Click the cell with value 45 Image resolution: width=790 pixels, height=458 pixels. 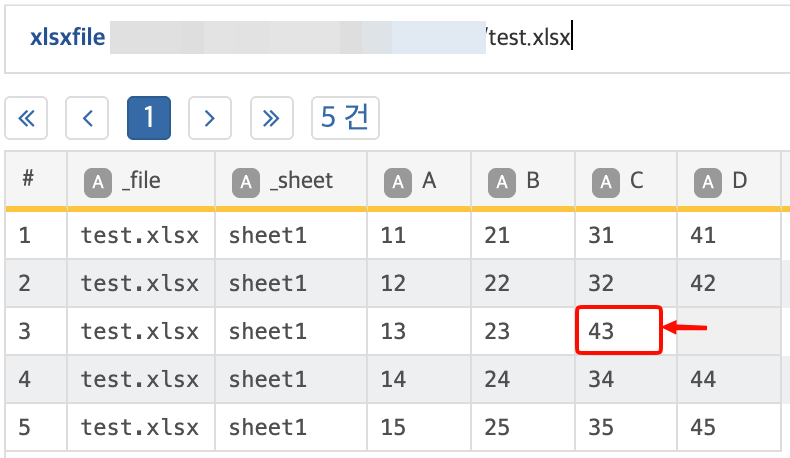click(x=703, y=427)
